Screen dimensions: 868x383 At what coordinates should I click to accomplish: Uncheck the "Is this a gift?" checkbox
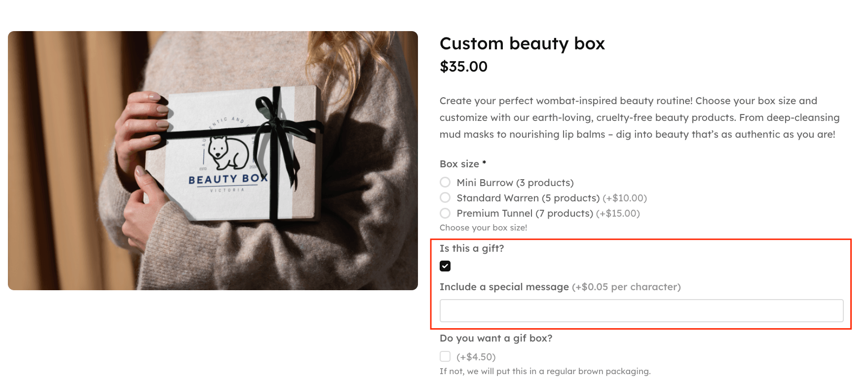445,266
